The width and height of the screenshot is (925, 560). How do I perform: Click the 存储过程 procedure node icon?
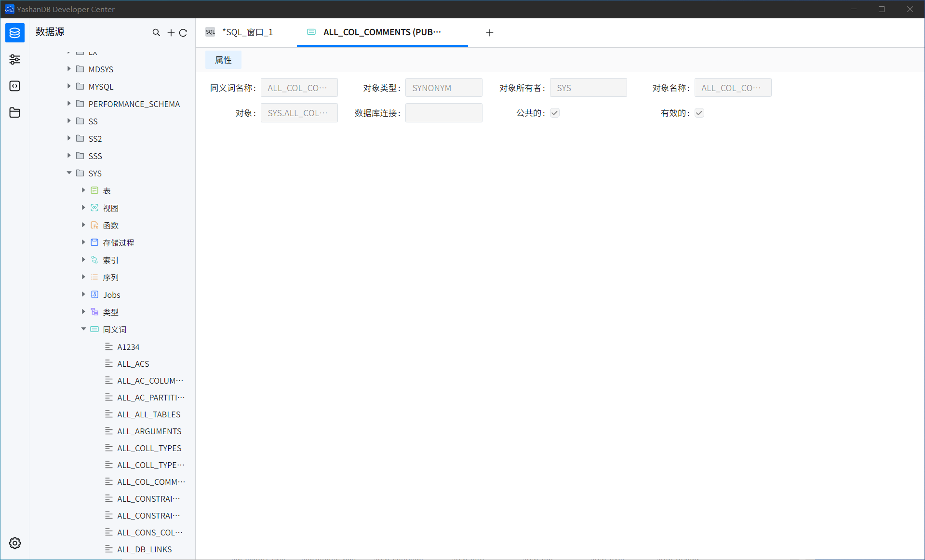[x=94, y=242]
